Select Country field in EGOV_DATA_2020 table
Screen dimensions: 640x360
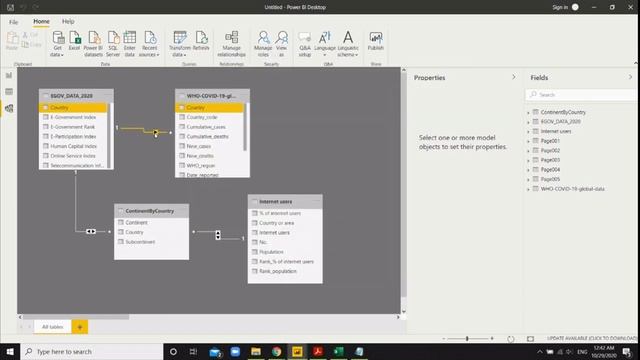coord(73,107)
